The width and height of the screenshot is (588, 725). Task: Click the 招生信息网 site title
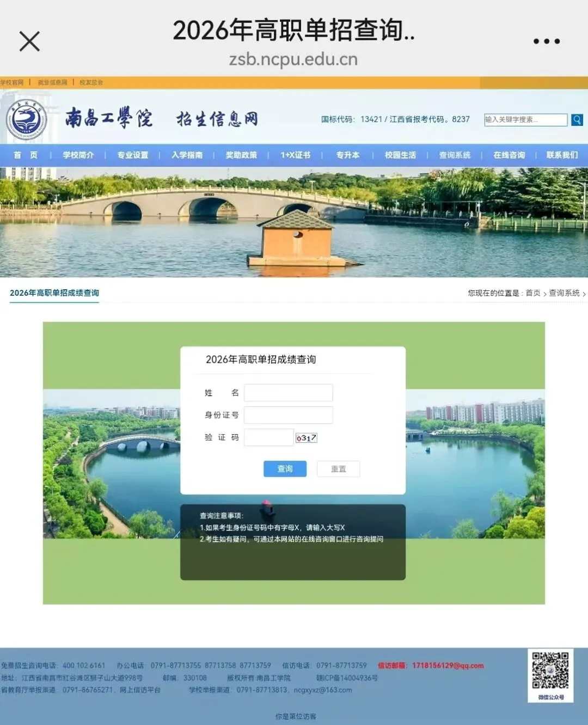(217, 119)
